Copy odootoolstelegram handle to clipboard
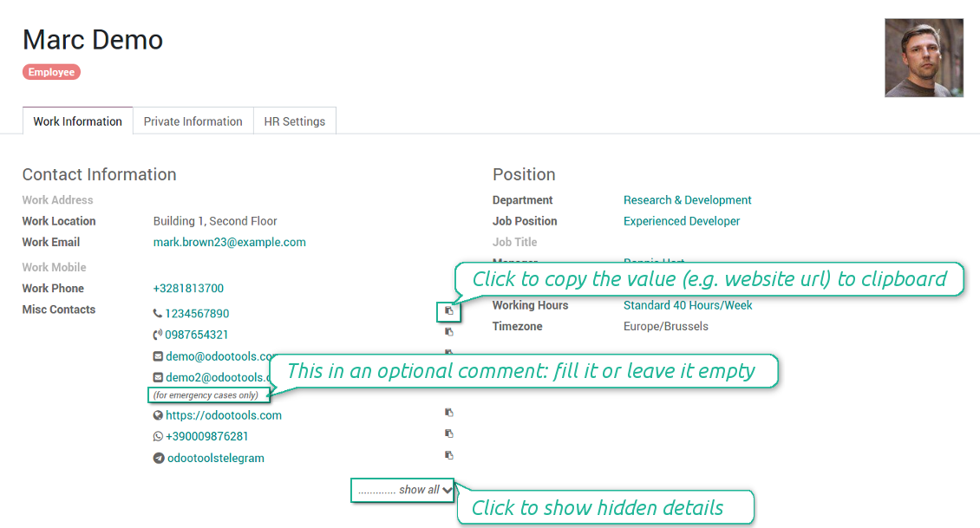Viewport: 980px width, 528px height. point(449,455)
